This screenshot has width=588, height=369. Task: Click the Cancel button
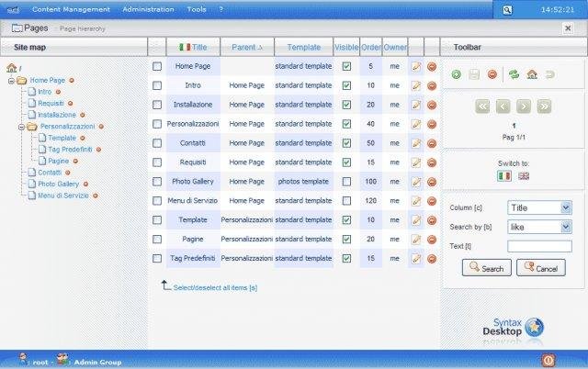click(x=541, y=268)
